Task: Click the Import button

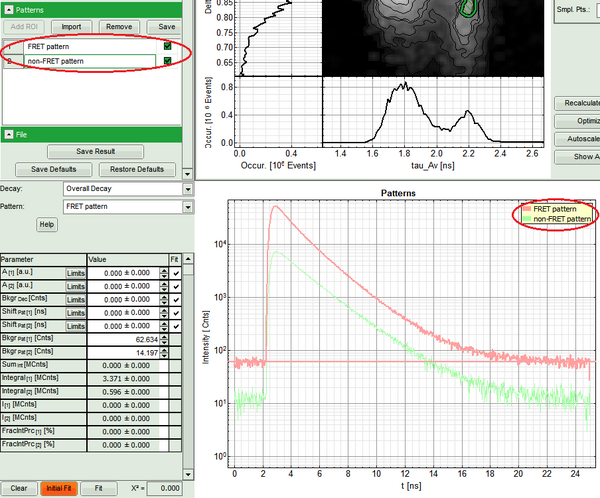Action: point(71,26)
